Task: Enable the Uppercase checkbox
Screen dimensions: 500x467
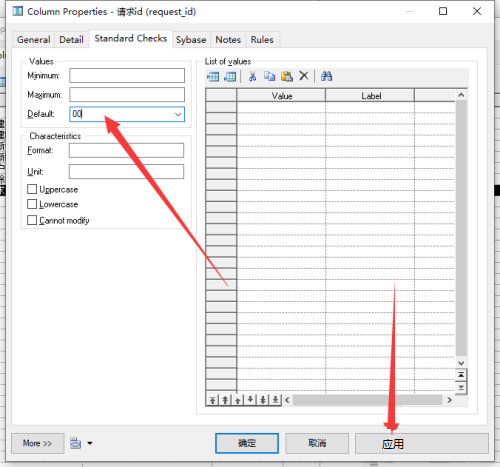Action: (32, 189)
